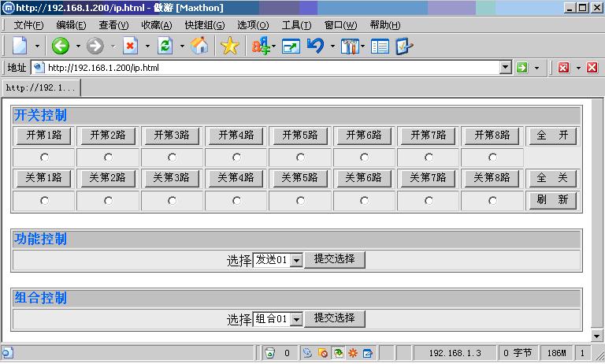Click the green Back arrow icon
605x364 pixels.
pos(61,46)
